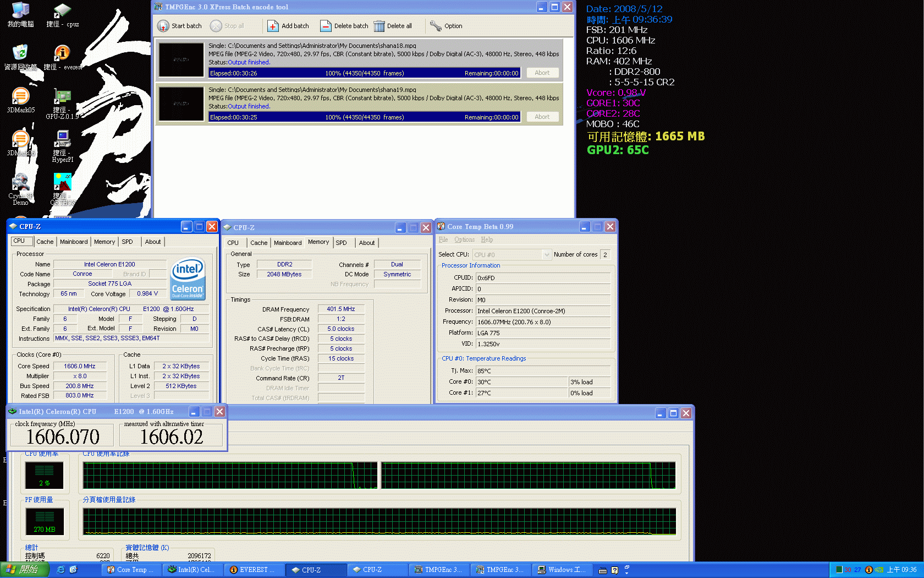This screenshot has height=578, width=924.
Task: Click the NVIDIA tray icon
Action: coord(879,570)
